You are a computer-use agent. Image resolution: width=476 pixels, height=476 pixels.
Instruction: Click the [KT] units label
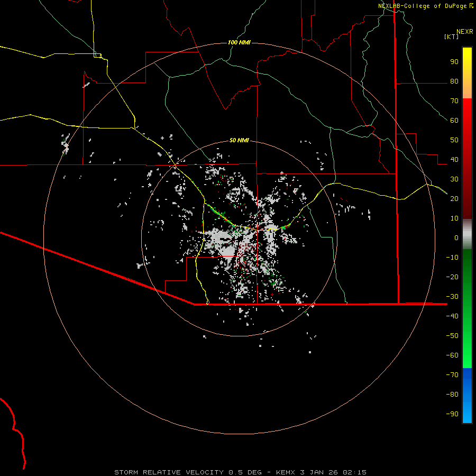coord(452,36)
